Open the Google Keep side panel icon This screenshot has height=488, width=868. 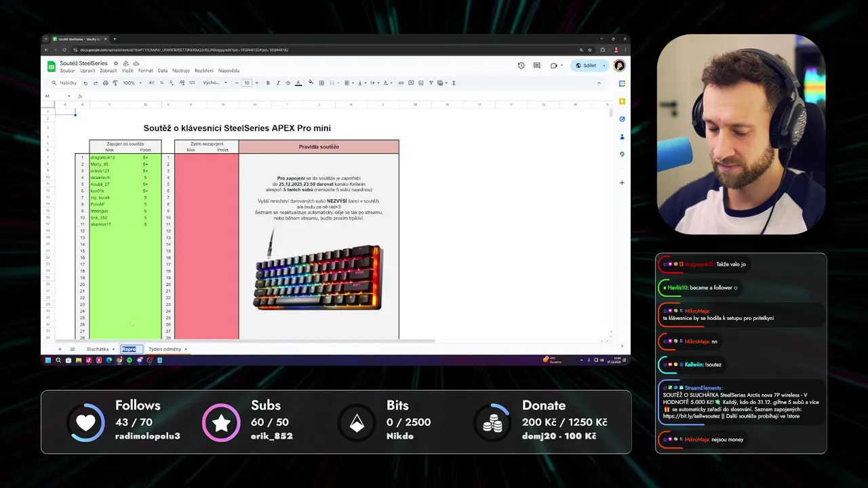tap(622, 102)
